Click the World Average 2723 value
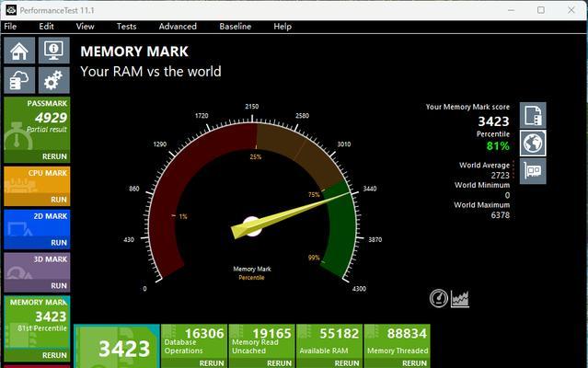 (501, 175)
